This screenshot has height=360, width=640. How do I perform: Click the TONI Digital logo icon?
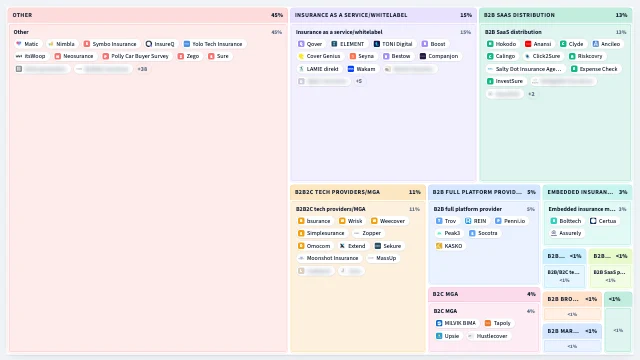(x=377, y=44)
